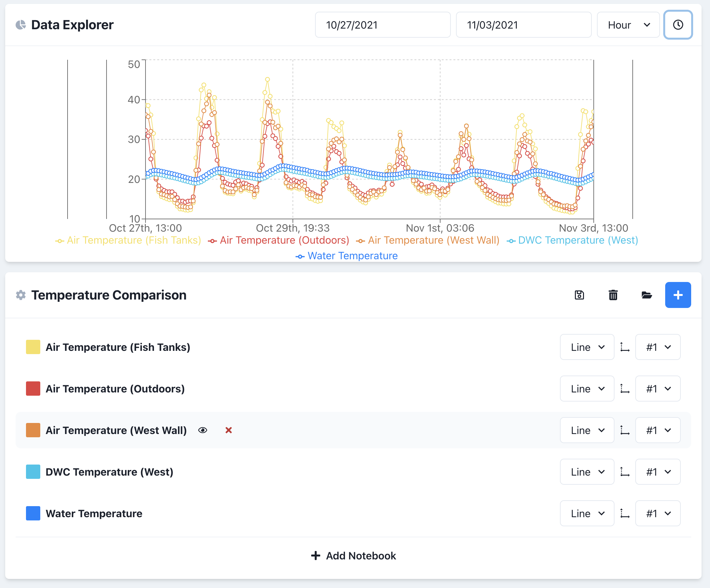Screen dimensions: 710x588
Task: Click the save notebook floppy icon
Action: coord(579,295)
